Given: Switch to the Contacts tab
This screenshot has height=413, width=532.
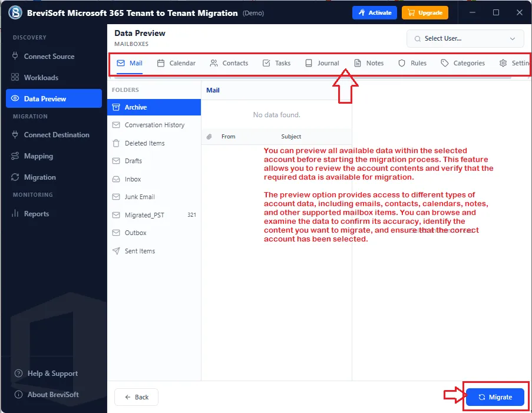Looking at the screenshot, I should coord(229,63).
